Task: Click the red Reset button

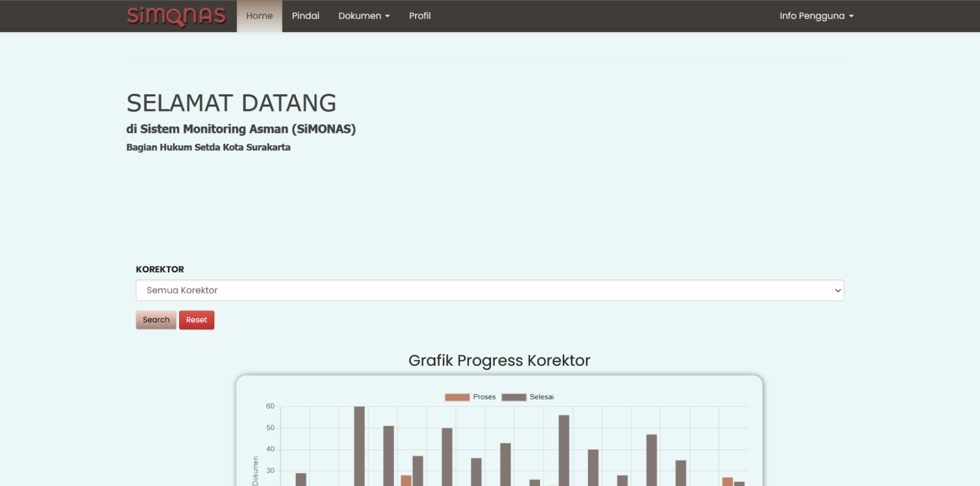Action: click(197, 320)
